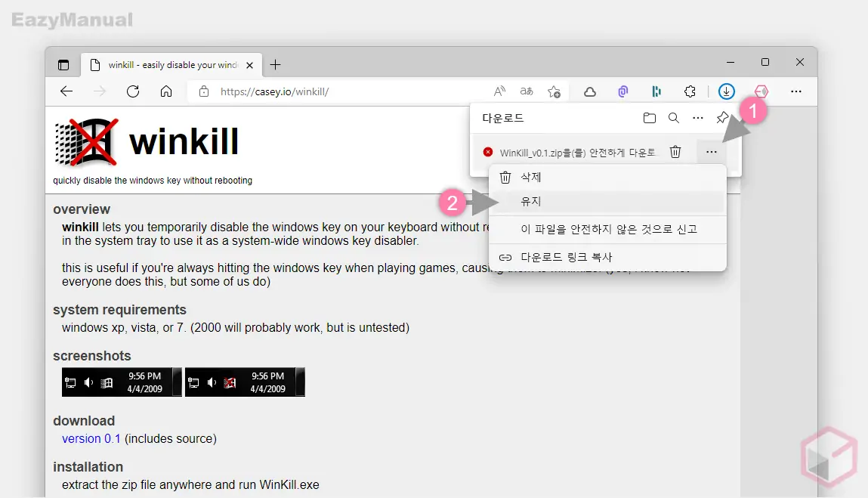
Task: Open more options for WinKill_v0.1.zip download
Action: tap(711, 152)
